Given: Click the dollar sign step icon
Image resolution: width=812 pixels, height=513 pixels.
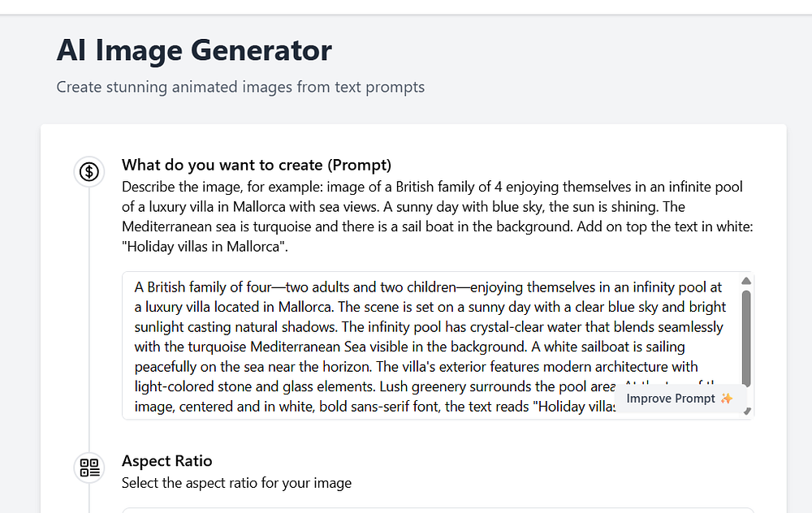Looking at the screenshot, I should [89, 171].
